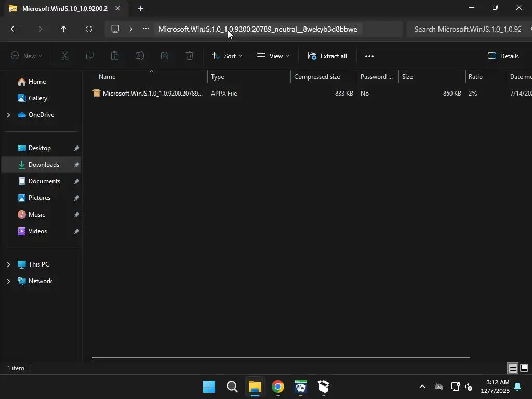Click the PC monitor icon in address bar
This screenshot has width=532, height=399.
pos(115,29)
